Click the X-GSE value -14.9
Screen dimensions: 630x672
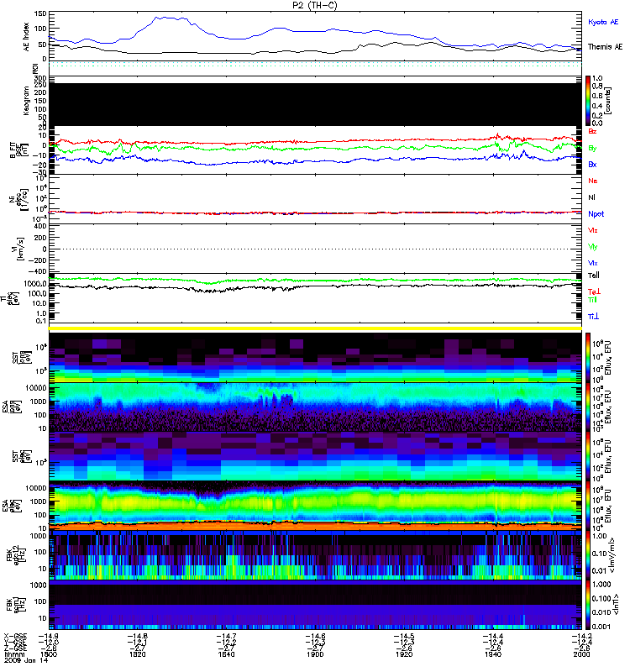(49, 636)
